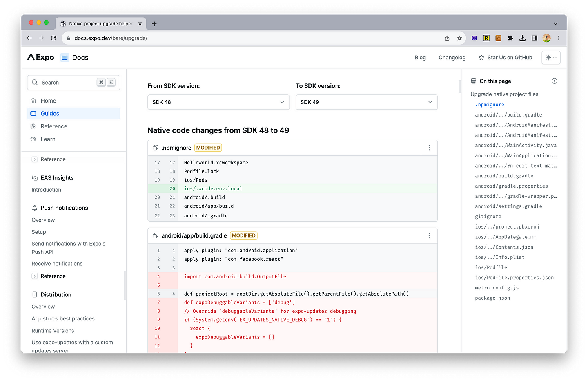Open the From SDK version dropdown showing SDK 48

218,102
